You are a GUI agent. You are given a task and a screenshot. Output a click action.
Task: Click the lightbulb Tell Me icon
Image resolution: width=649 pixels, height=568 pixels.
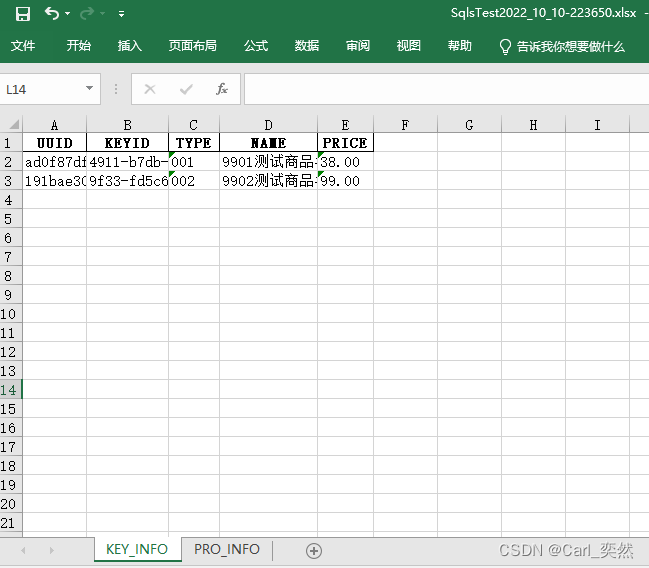(505, 47)
